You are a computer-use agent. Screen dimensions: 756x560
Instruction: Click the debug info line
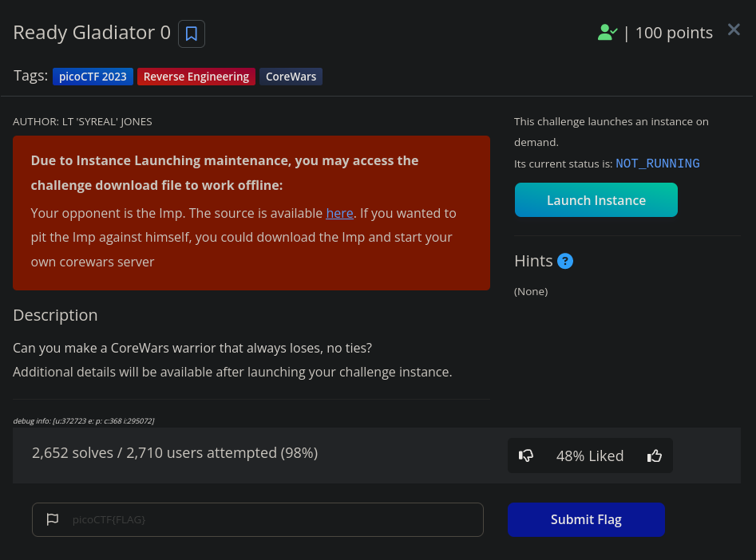(83, 420)
